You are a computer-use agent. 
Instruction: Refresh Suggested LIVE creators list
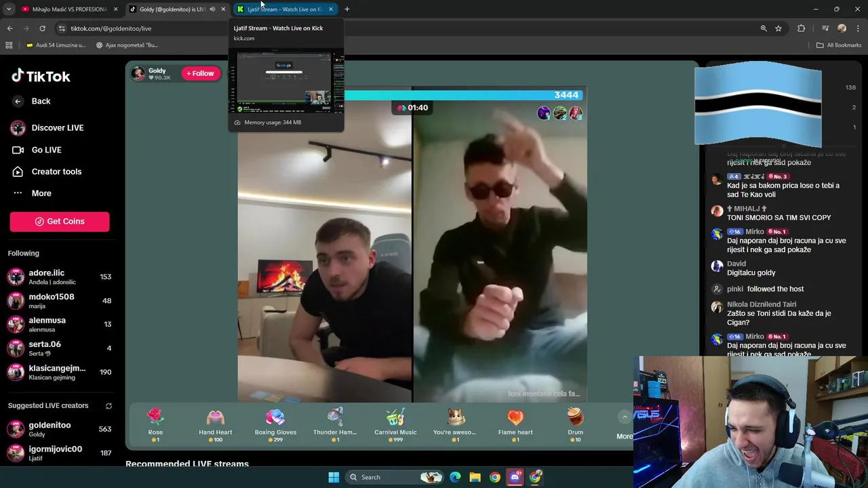click(108, 406)
